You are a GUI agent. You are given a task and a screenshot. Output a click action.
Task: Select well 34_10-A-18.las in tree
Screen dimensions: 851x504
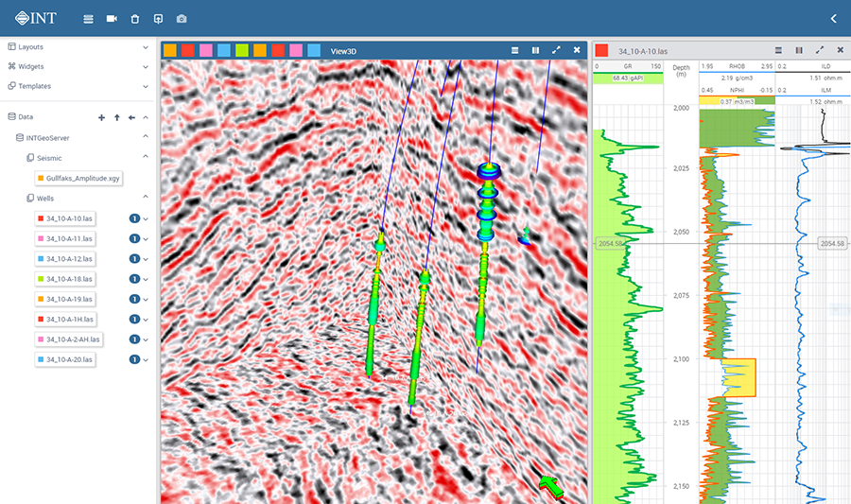64,279
